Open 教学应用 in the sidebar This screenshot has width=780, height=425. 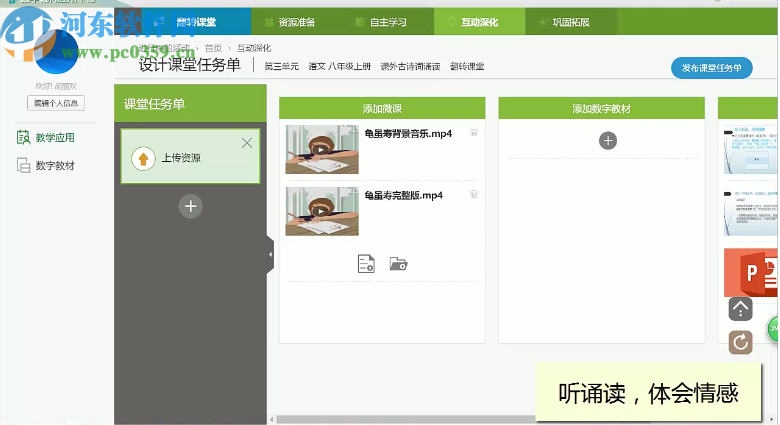[55, 137]
